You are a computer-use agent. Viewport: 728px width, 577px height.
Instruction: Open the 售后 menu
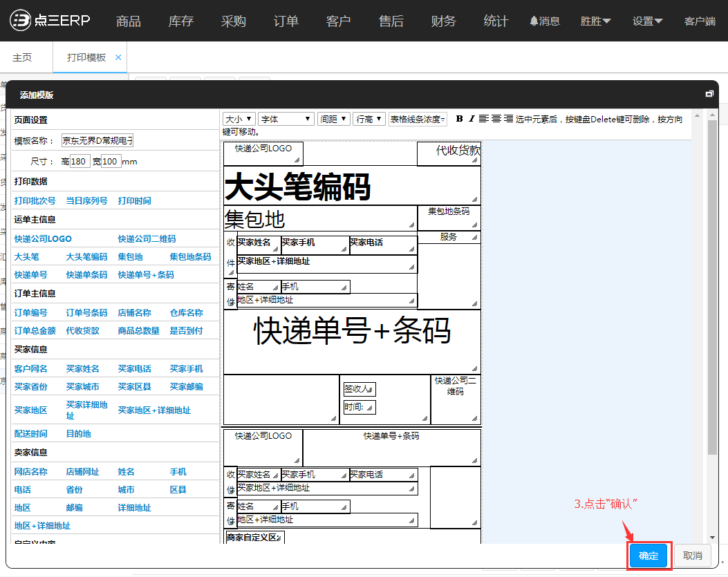coord(391,21)
